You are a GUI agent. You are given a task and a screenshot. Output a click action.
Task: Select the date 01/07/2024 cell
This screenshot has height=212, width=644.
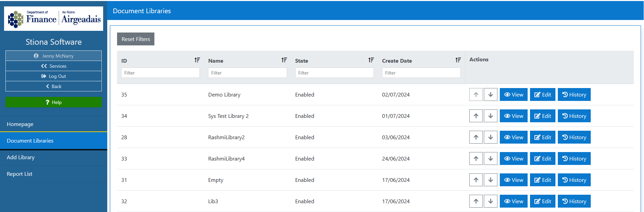tap(396, 116)
